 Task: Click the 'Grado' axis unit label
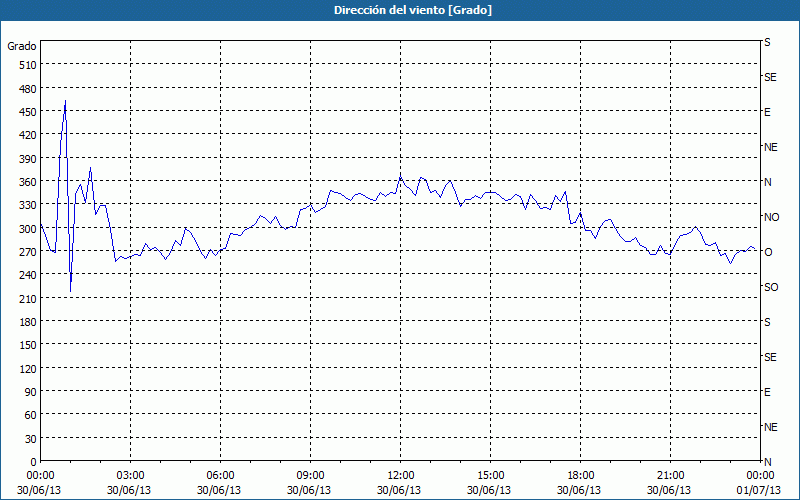(x=22, y=46)
